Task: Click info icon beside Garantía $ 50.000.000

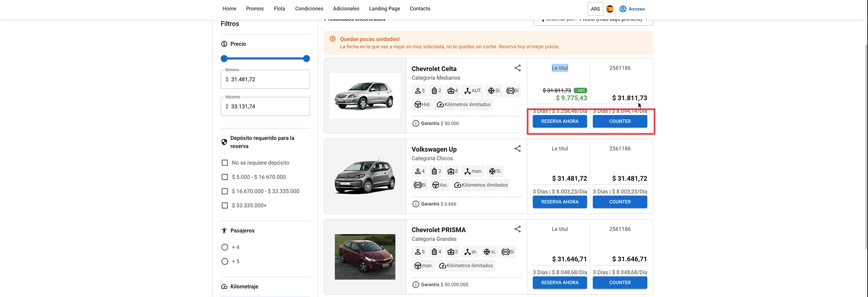Action: pos(415,285)
